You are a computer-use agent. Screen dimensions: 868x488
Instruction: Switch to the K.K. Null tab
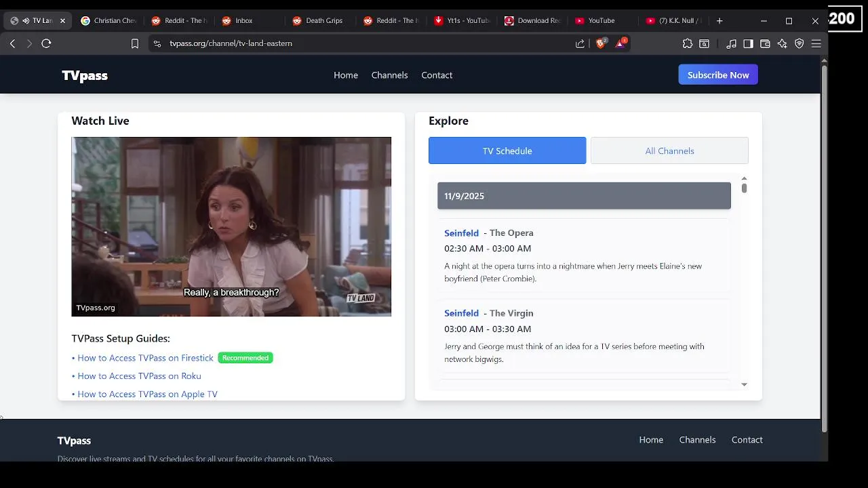click(673, 21)
